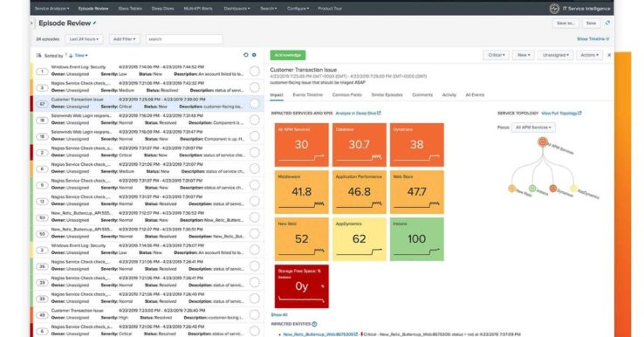Switch to the Similar Episodes tab
This screenshot has width=644, height=337.
click(x=387, y=95)
